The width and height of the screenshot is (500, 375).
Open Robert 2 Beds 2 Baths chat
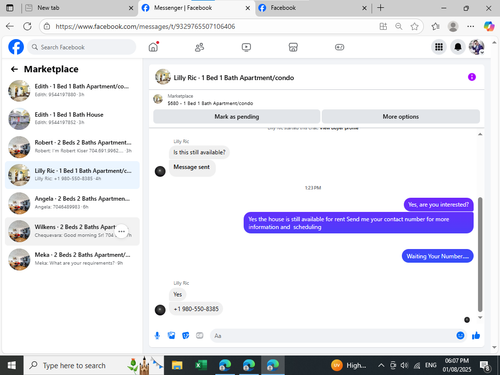click(72, 147)
